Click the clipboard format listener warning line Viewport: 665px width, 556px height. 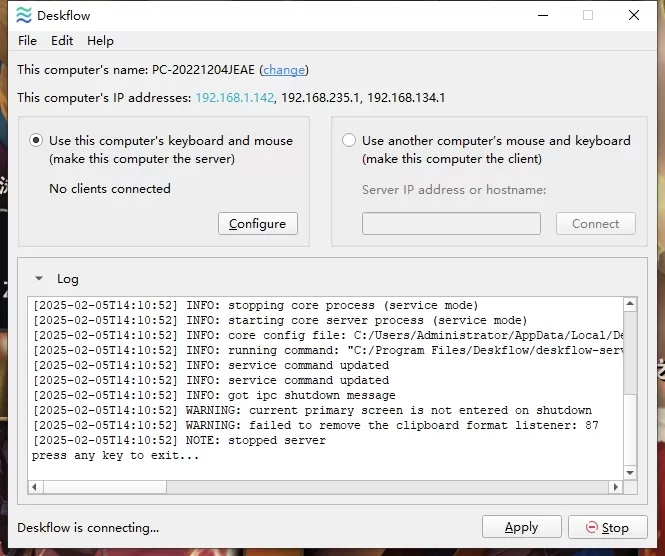(316, 425)
